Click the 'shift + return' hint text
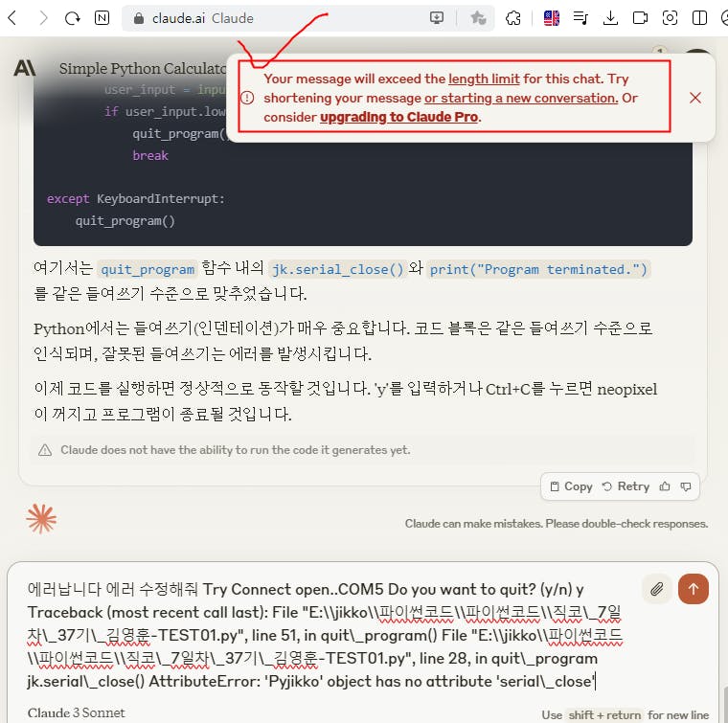Screen dimensions: 728x723 pyautogui.click(x=604, y=714)
